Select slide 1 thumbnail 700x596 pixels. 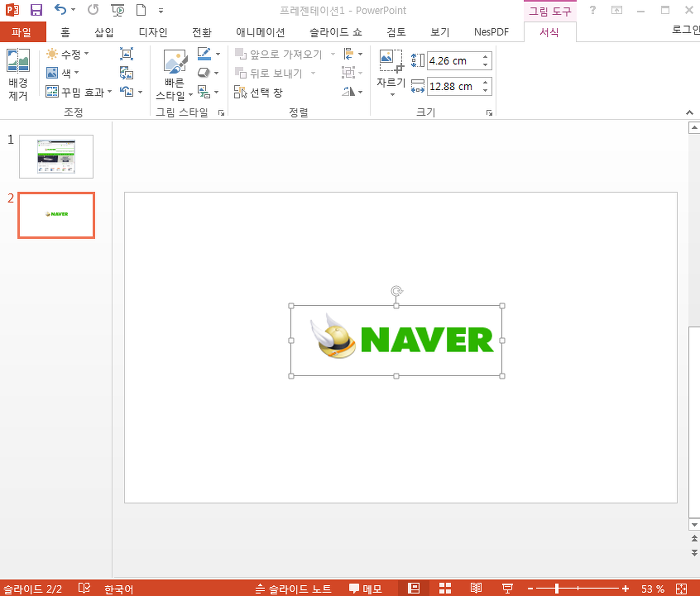[56, 157]
